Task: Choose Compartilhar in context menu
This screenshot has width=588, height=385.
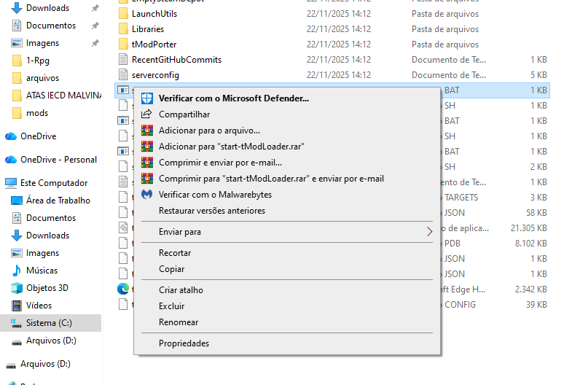Action: point(287,114)
